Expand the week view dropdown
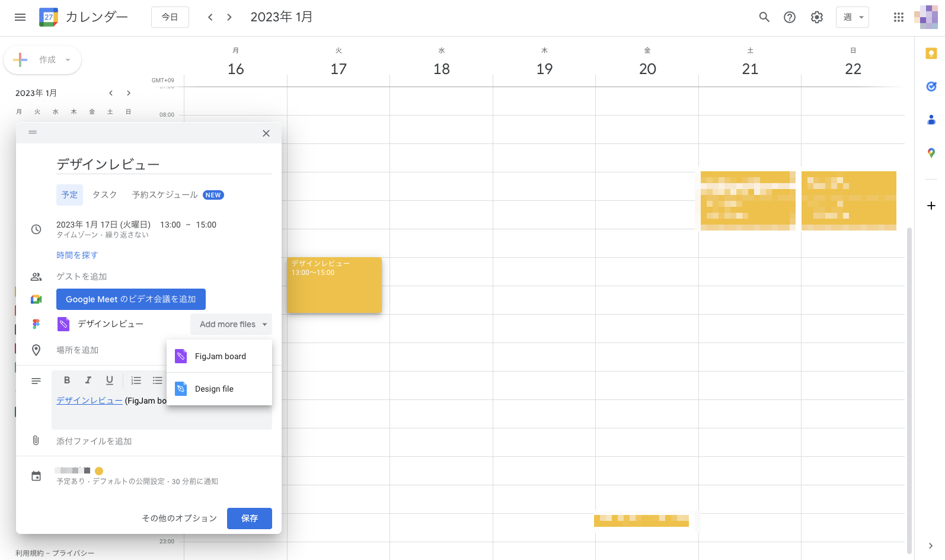This screenshot has height=560, width=945. [852, 17]
